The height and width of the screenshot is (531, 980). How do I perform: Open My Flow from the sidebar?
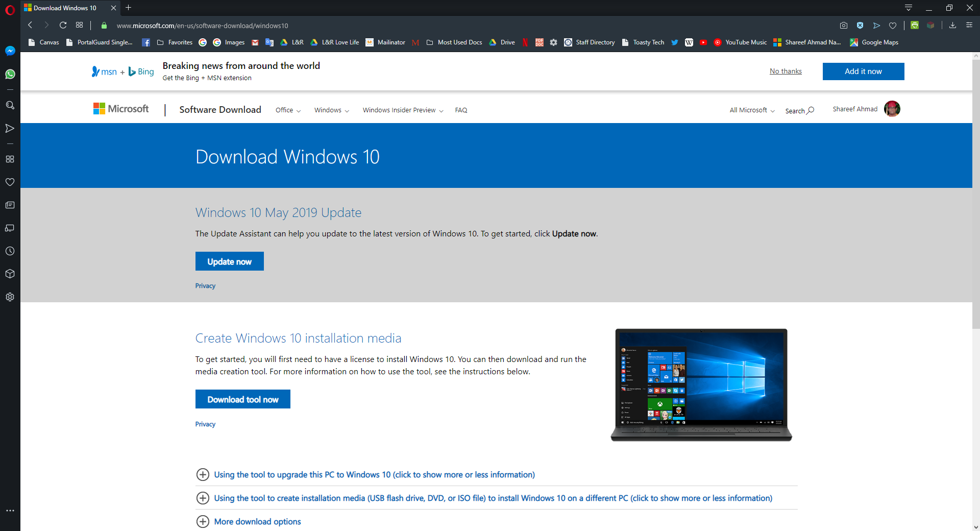(10, 128)
